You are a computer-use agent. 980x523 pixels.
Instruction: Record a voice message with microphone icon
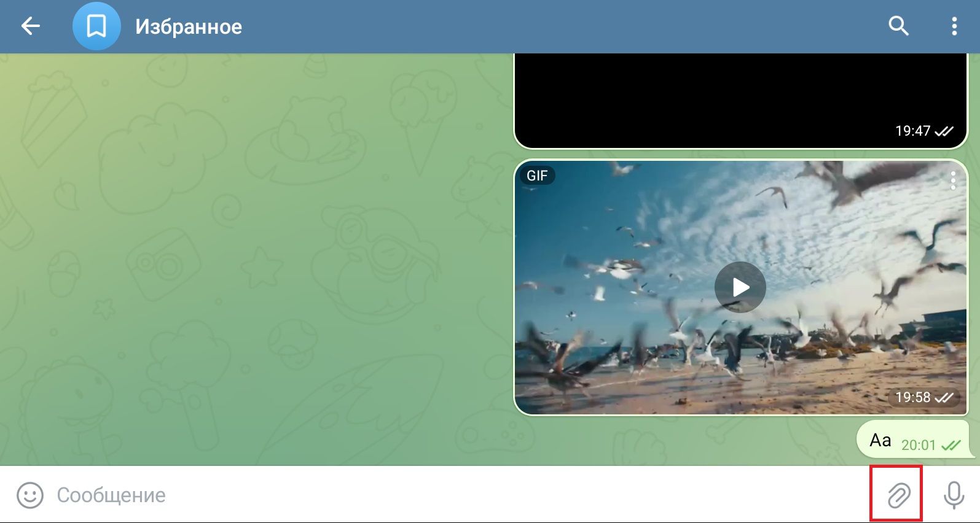(954, 495)
